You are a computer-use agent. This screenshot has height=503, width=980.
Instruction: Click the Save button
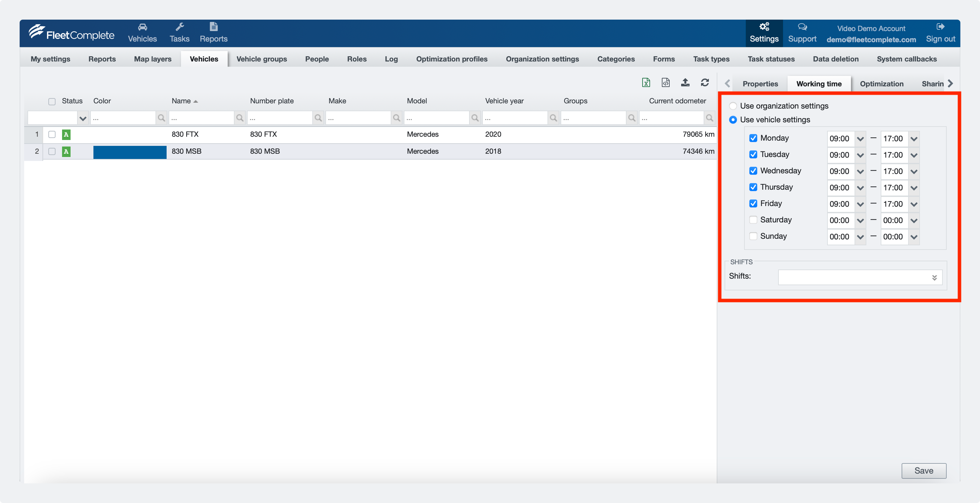[x=924, y=470]
